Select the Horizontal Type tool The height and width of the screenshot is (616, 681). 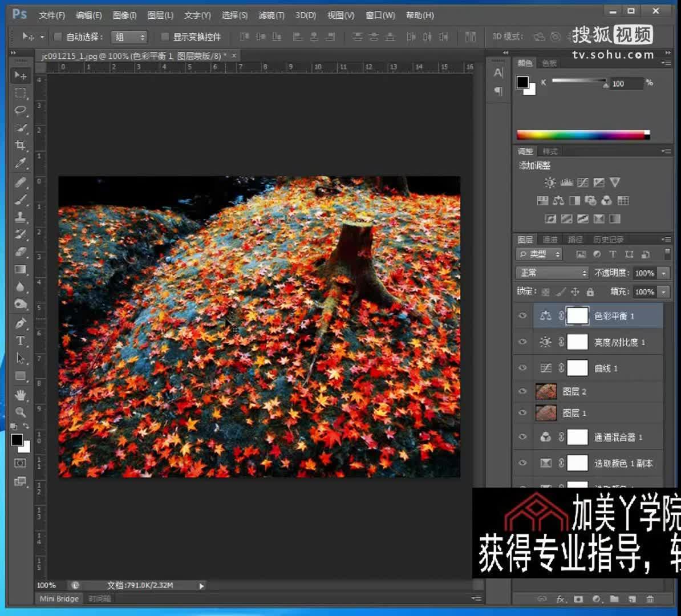click(21, 341)
